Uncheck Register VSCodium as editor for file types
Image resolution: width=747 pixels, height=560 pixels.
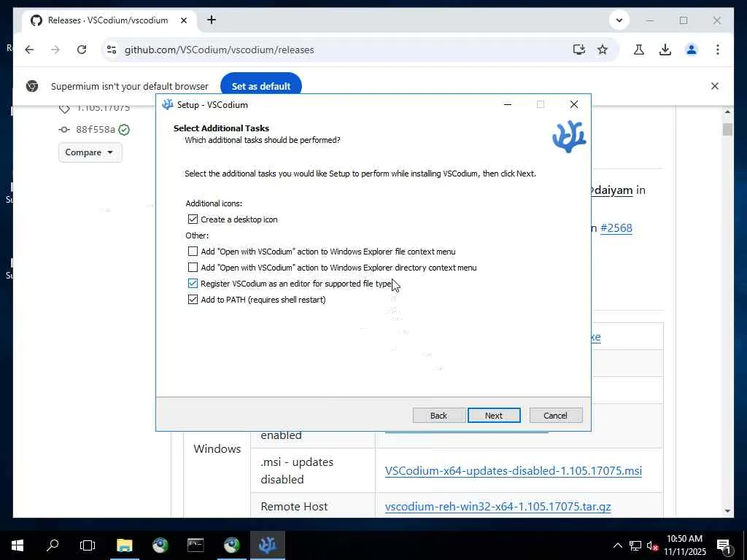(193, 284)
